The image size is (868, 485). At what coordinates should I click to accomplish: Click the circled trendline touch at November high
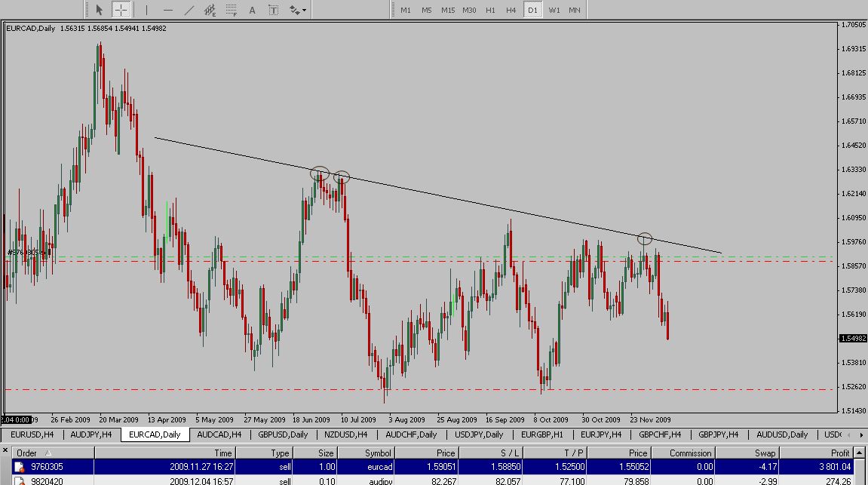(645, 238)
